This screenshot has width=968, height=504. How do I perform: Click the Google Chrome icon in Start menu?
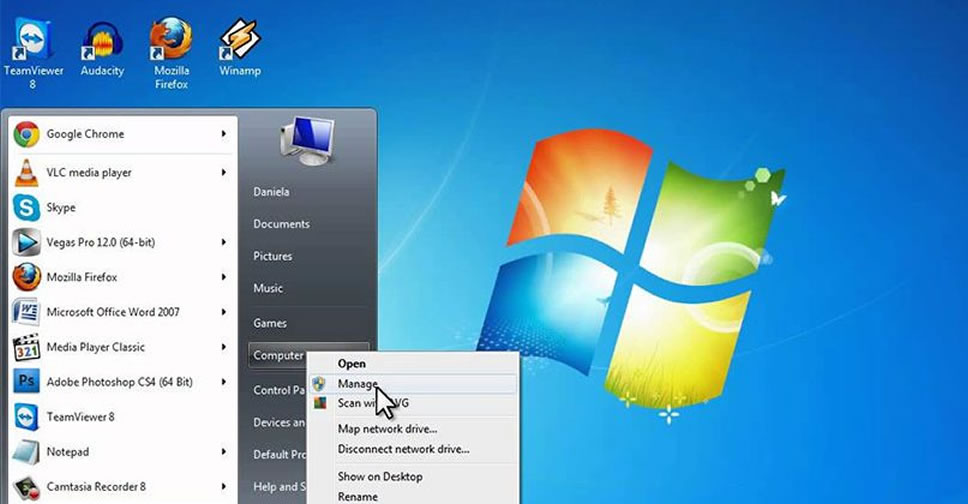coord(26,134)
